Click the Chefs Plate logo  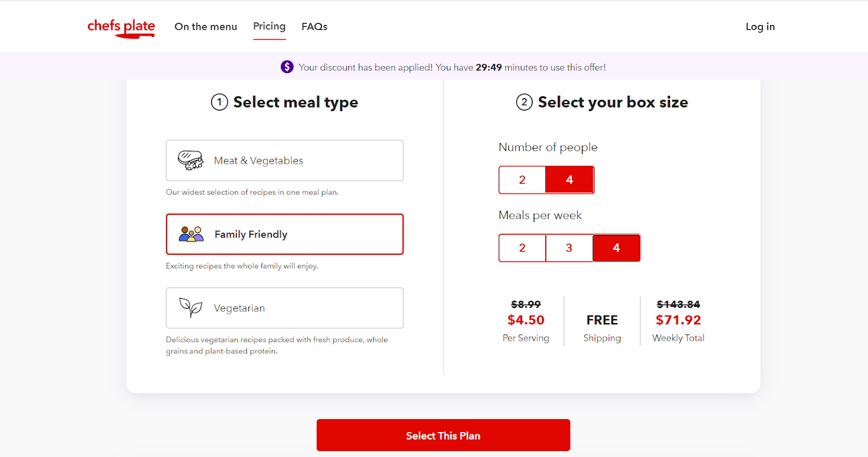(121, 28)
